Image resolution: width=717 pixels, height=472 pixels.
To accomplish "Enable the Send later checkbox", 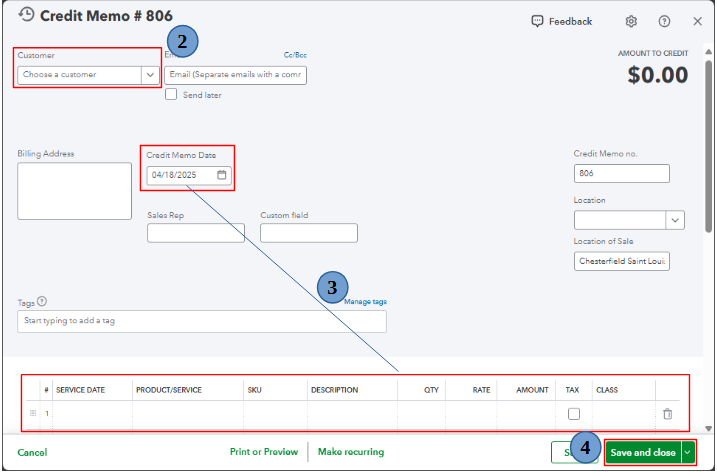I will [171, 94].
